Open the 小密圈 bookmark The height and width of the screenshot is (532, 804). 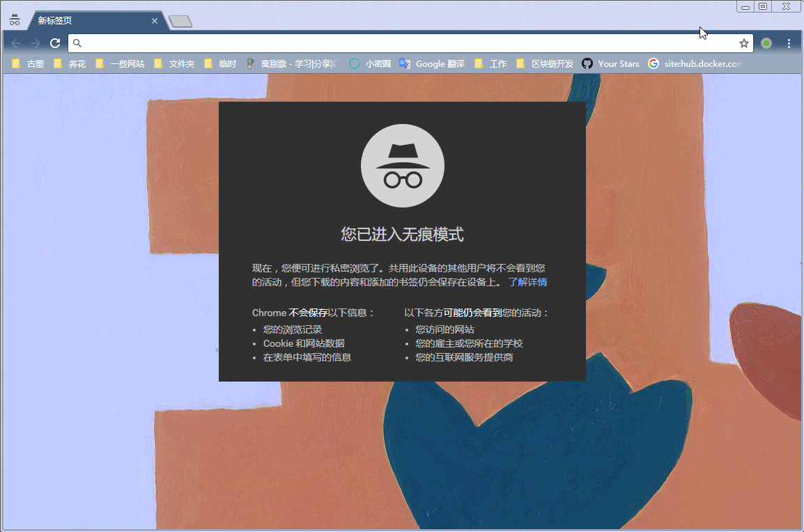(x=370, y=63)
